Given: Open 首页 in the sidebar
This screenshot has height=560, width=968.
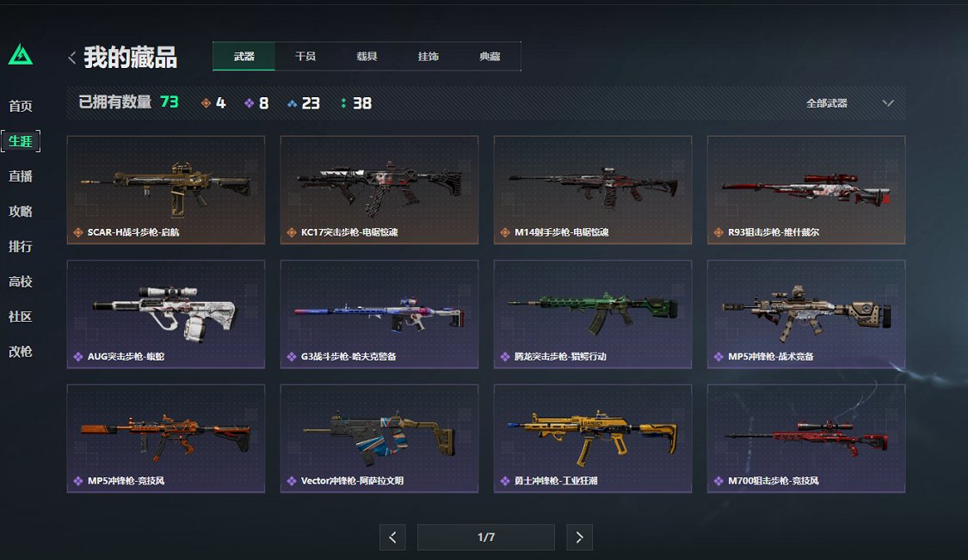Looking at the screenshot, I should pos(21,106).
